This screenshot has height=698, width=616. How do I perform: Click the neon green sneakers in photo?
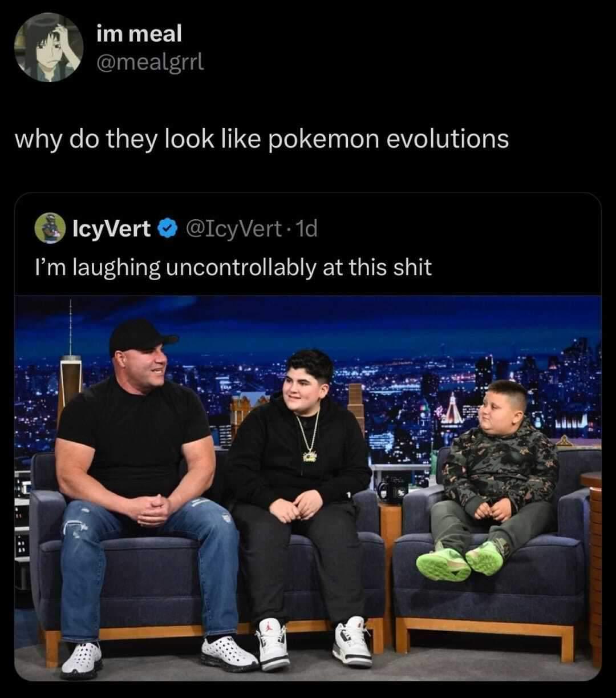pyautogui.click(x=461, y=560)
